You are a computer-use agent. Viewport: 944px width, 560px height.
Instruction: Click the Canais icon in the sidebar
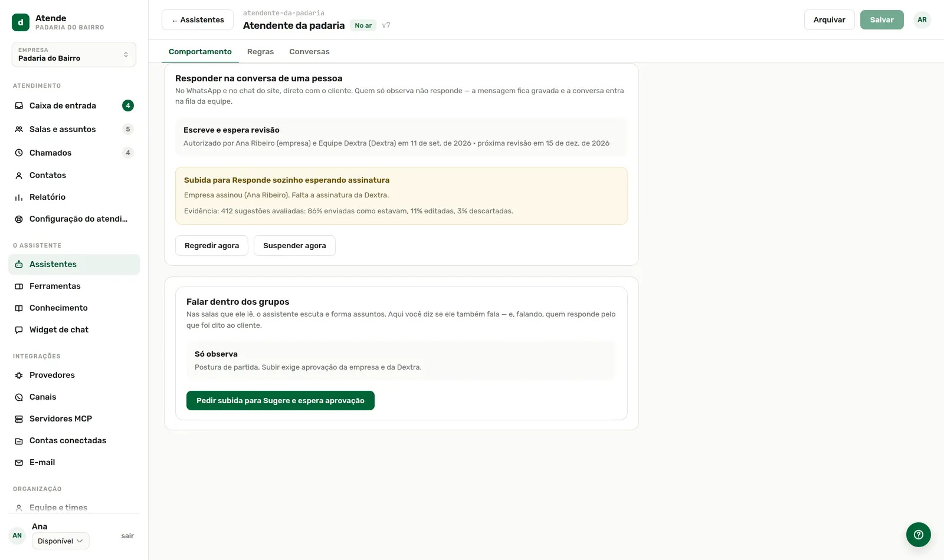pyautogui.click(x=19, y=397)
